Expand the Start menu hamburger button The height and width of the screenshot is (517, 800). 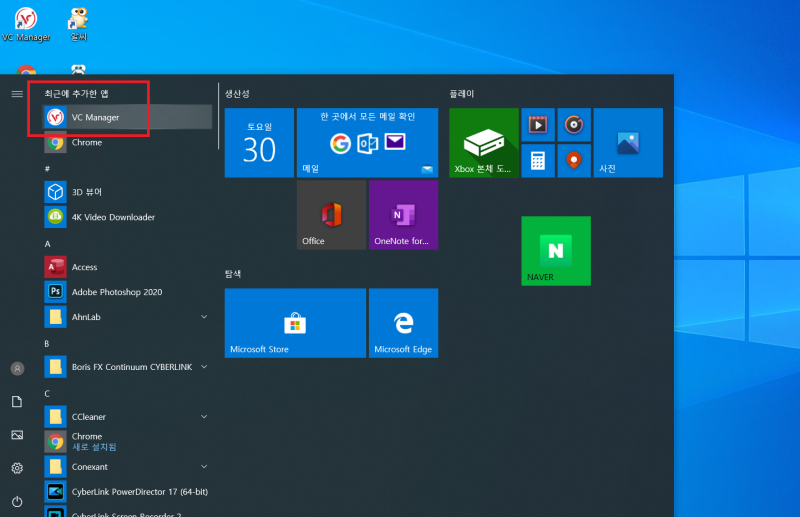click(x=17, y=94)
